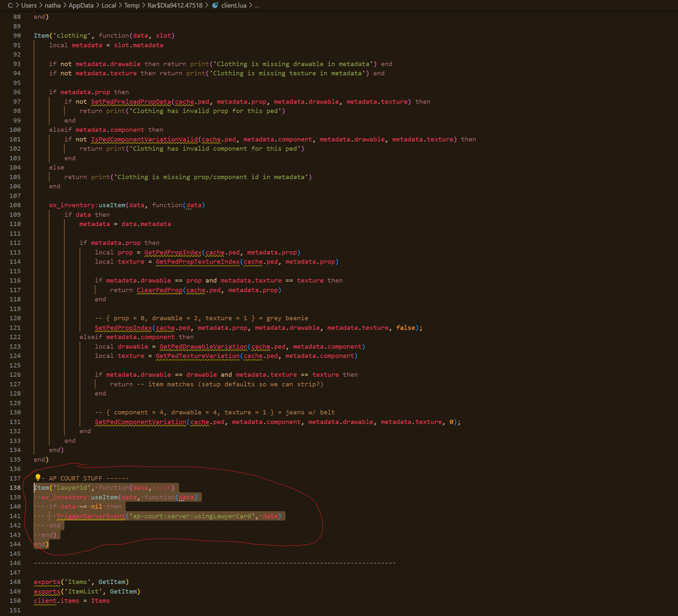Click the 'item matches' comment on line 127
This screenshot has width=678, height=616.
point(230,384)
